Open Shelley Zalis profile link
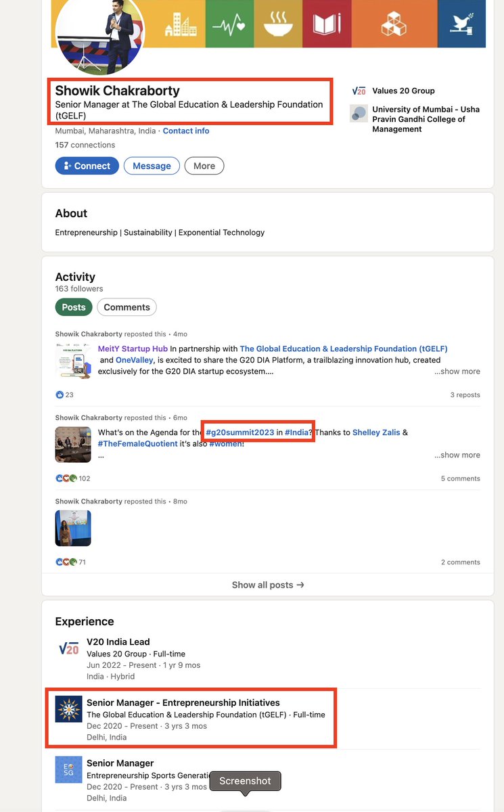Image resolution: width=504 pixels, height=812 pixels. point(376,432)
